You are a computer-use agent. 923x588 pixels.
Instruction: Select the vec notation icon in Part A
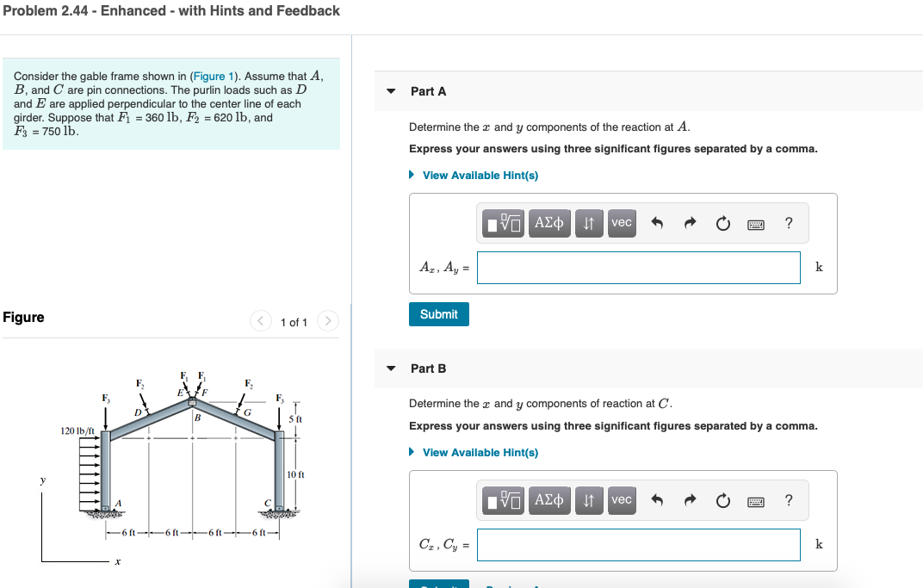coord(621,222)
